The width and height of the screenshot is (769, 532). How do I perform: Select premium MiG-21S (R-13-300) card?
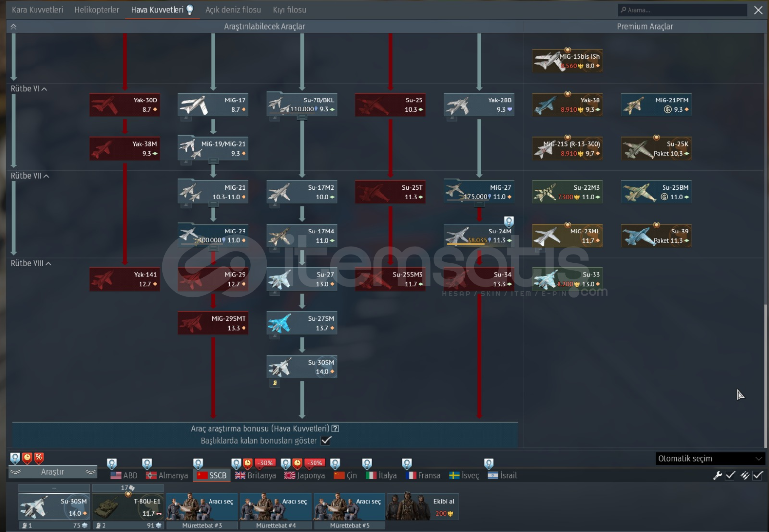tap(567, 149)
